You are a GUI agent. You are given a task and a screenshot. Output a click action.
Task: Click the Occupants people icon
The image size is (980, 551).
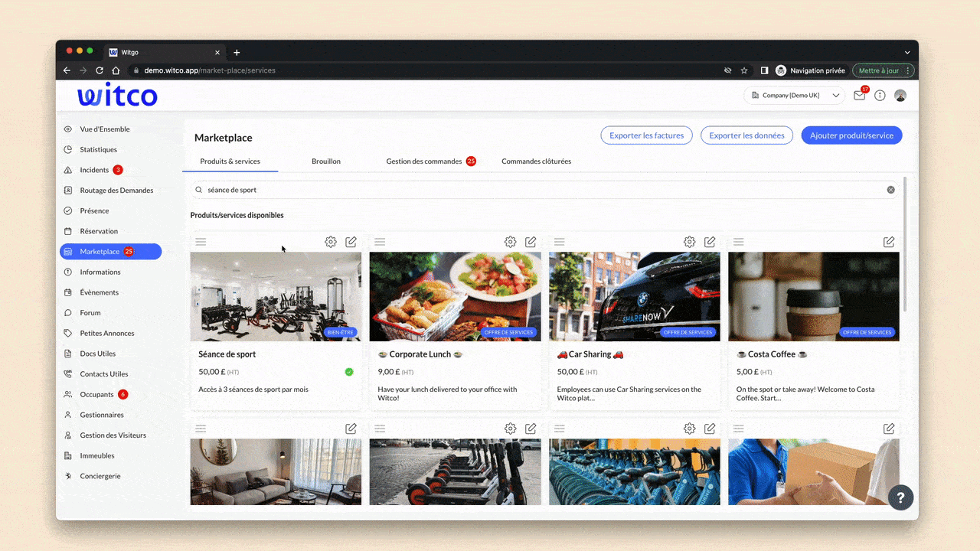coord(68,394)
